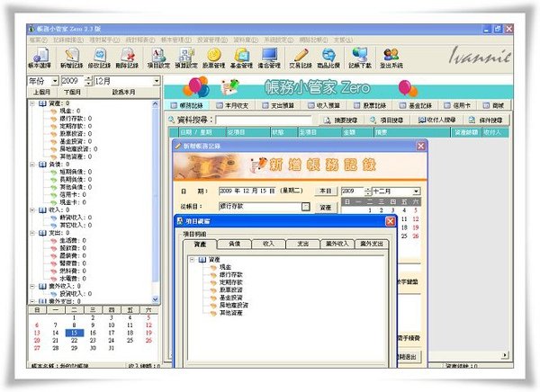Collapse the 支出 node in left tree
540x392 pixels.
pyautogui.click(x=32, y=233)
